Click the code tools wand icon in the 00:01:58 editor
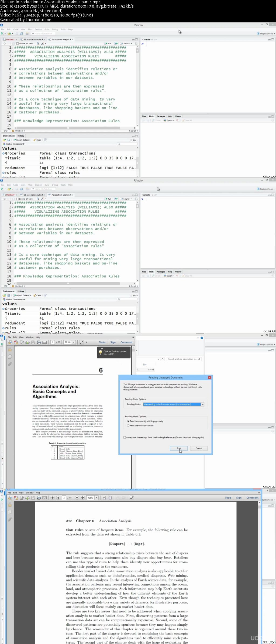 [x=43, y=199]
